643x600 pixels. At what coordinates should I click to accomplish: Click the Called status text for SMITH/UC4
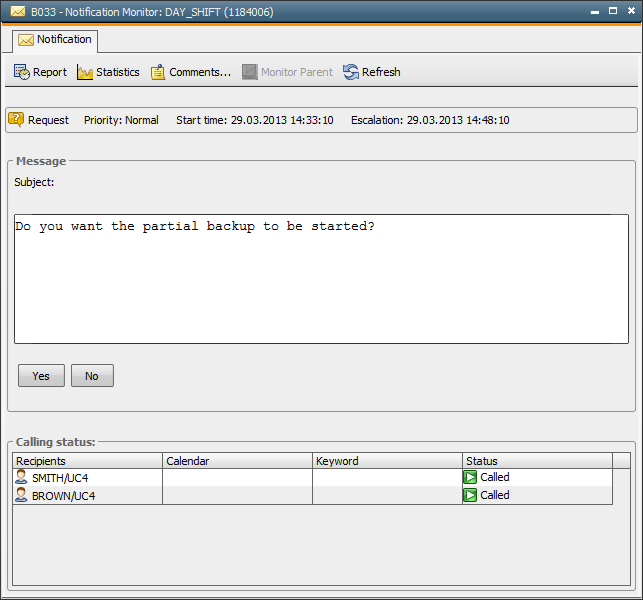[495, 477]
